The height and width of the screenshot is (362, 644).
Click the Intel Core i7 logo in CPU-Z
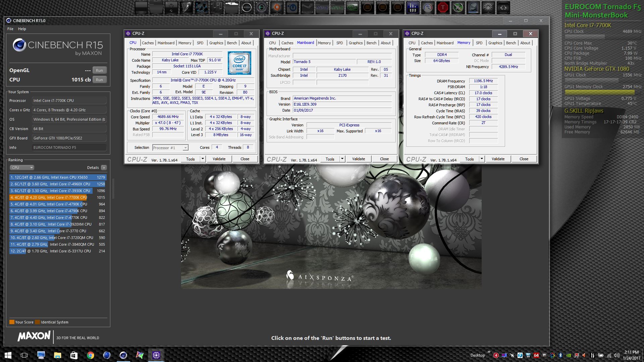[x=239, y=63]
